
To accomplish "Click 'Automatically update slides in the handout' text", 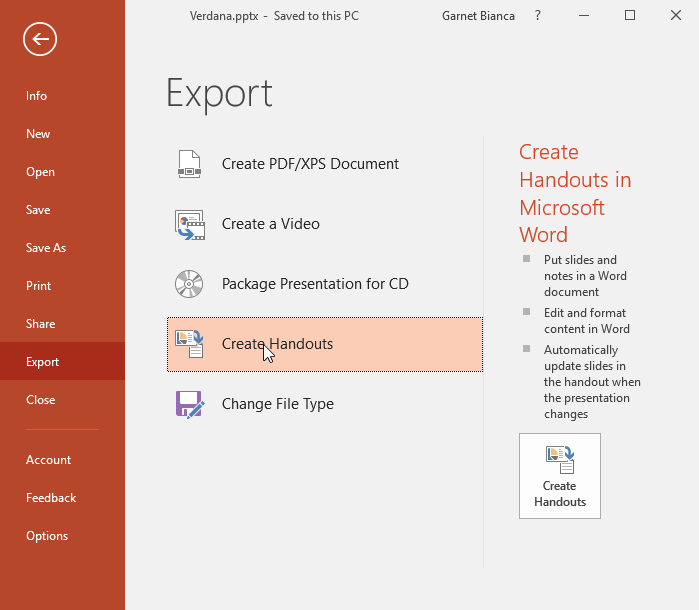I will tap(592, 382).
